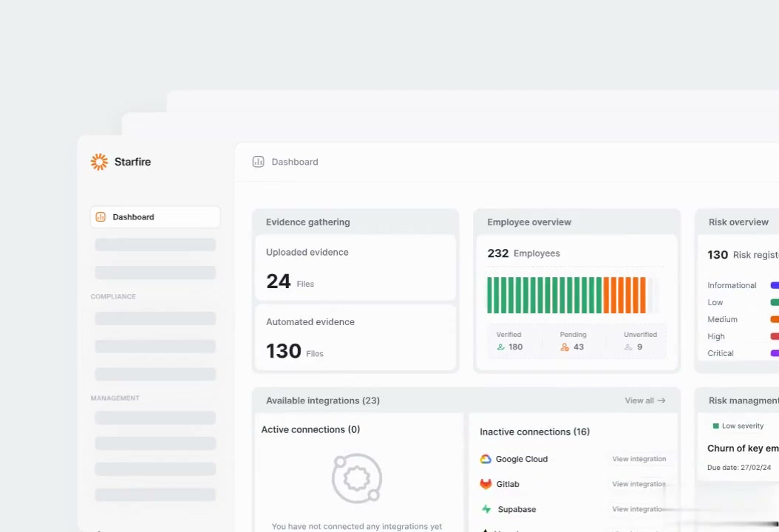
Task: Click the Active connections (0) heading
Action: click(x=310, y=429)
